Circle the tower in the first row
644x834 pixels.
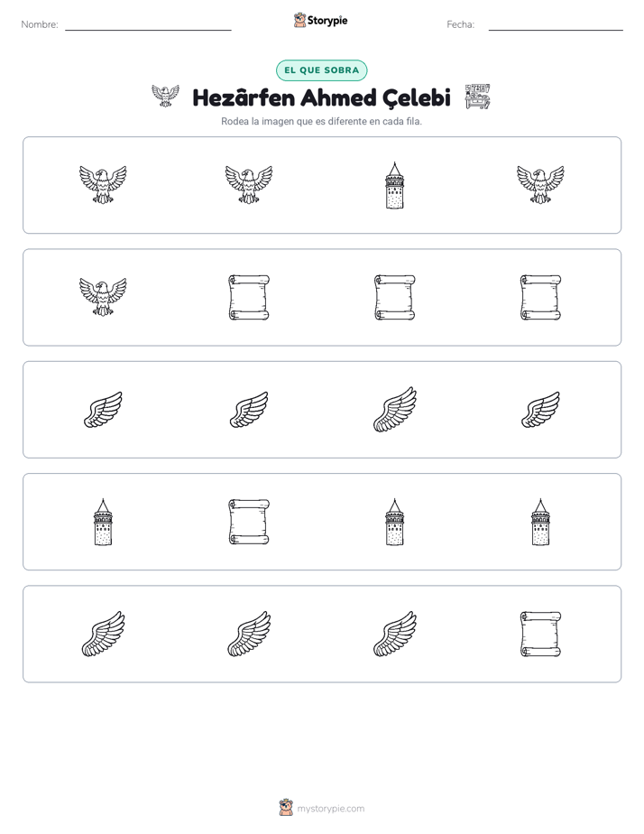(x=394, y=185)
